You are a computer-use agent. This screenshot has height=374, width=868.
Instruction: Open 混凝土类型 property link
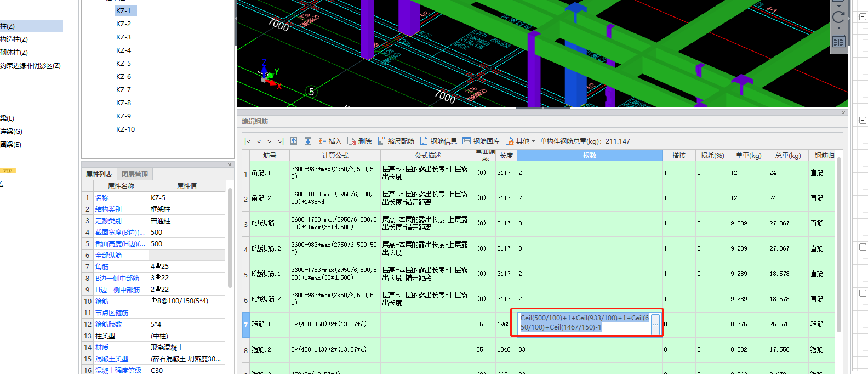coord(112,359)
